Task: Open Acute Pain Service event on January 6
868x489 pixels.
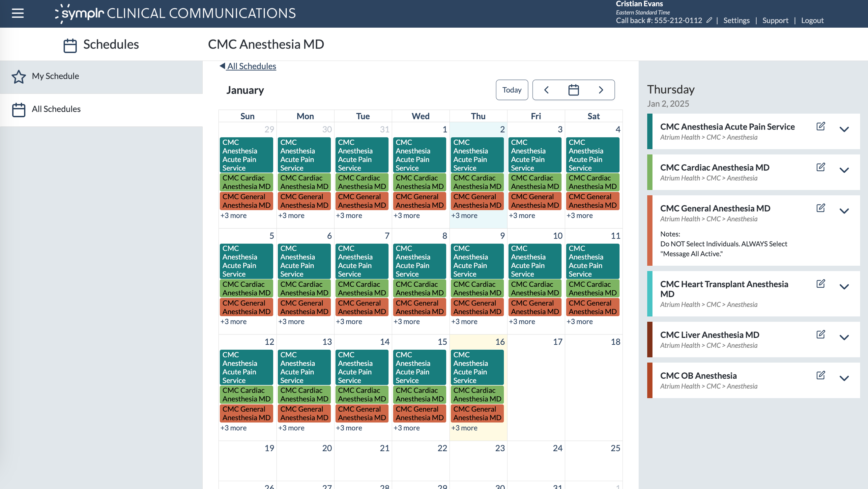Action: 304,261
